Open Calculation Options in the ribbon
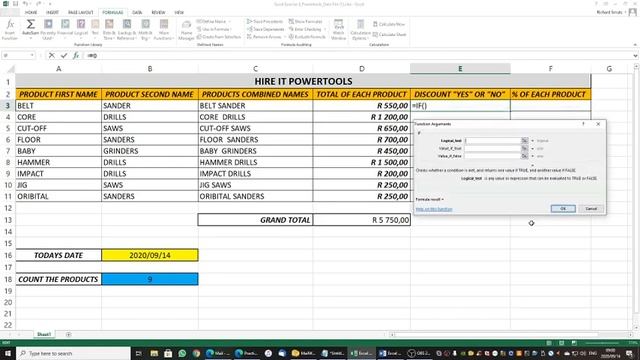This screenshot has width=640, height=360. pos(360,29)
